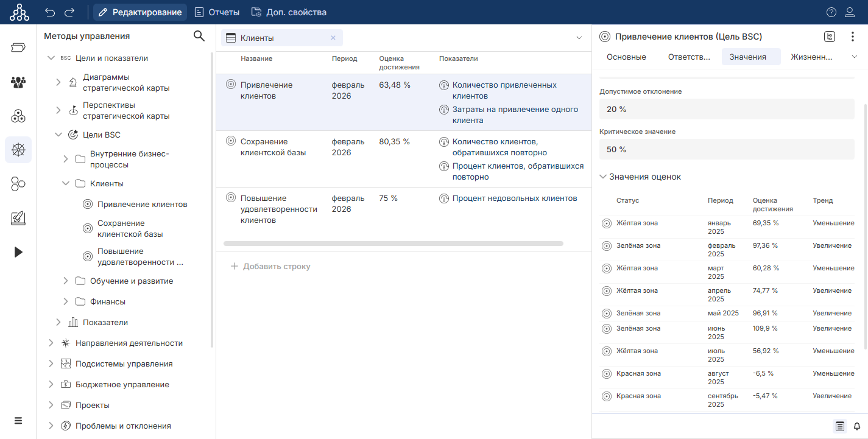
Task: Switch to the Основные tab
Action: (626, 57)
